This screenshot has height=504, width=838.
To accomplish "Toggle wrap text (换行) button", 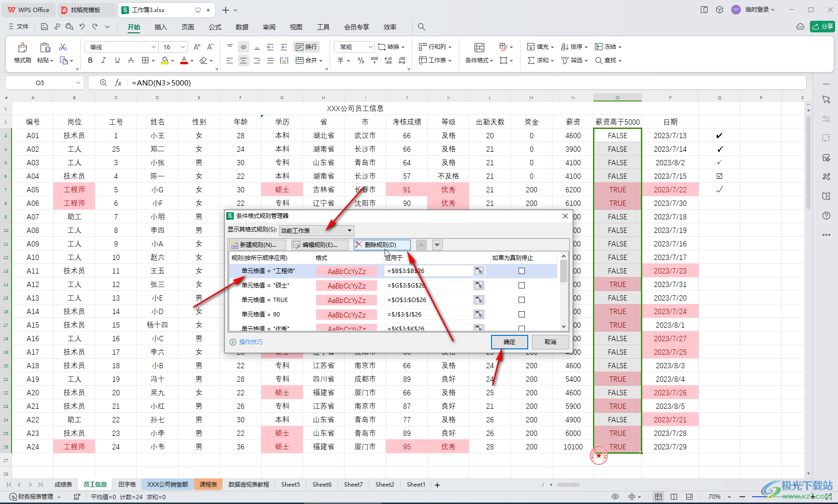I will click(306, 47).
